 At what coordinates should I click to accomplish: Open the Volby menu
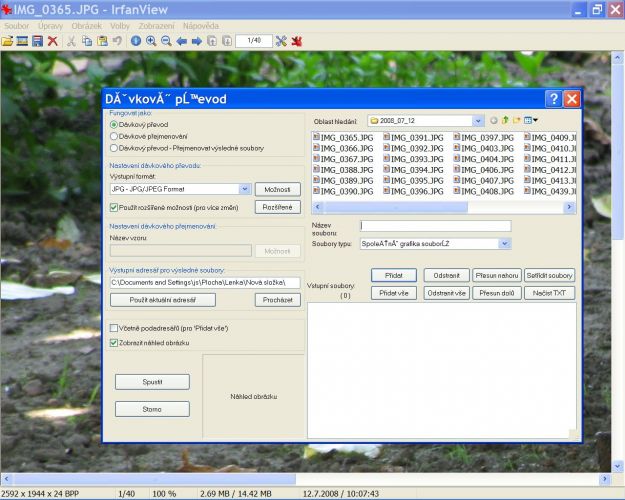pos(120,26)
